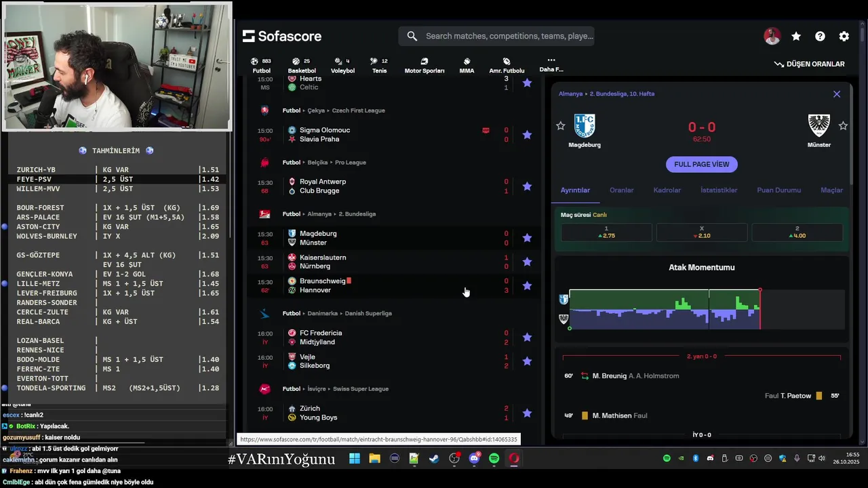Toggle favorite star for Zürich–Young Boys match
Screen dimensions: 868x488
click(527, 413)
